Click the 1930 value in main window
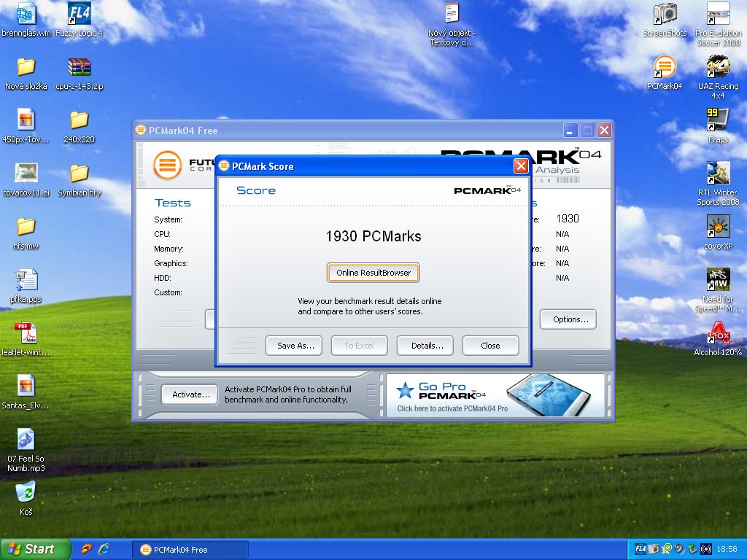Viewport: 747px width, 560px height. [x=568, y=219]
